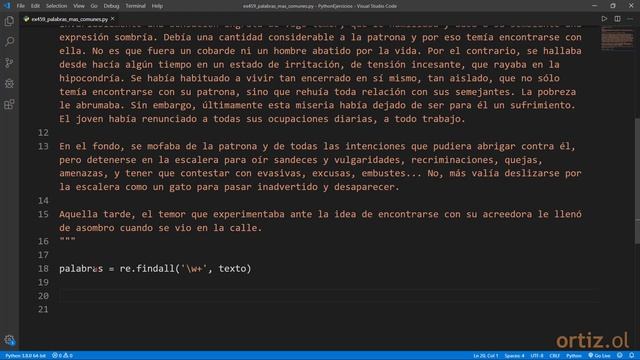
Task: Click the word 'hipocondría' in the text
Action: (x=89, y=78)
